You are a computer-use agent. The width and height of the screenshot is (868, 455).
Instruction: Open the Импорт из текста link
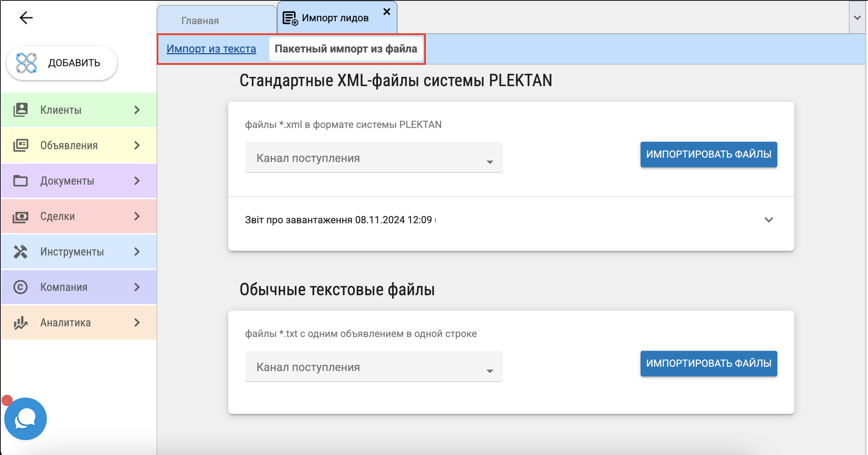click(x=211, y=49)
